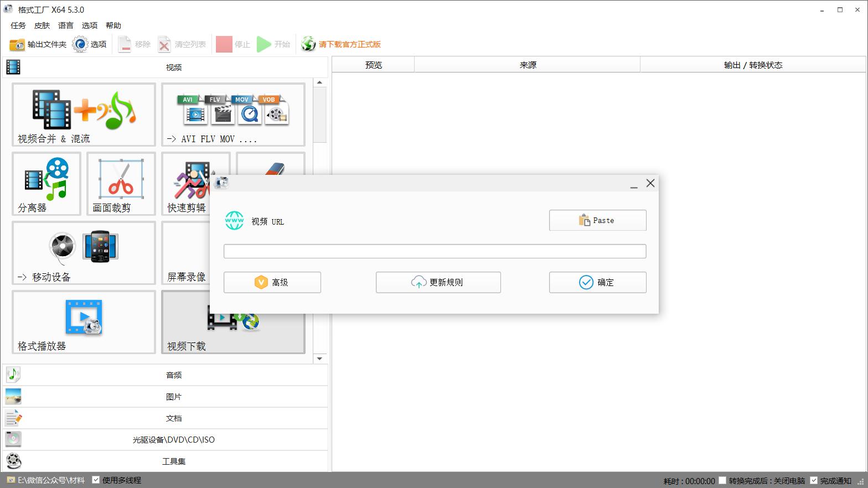Click the folder icon in the status bar

[x=11, y=480]
